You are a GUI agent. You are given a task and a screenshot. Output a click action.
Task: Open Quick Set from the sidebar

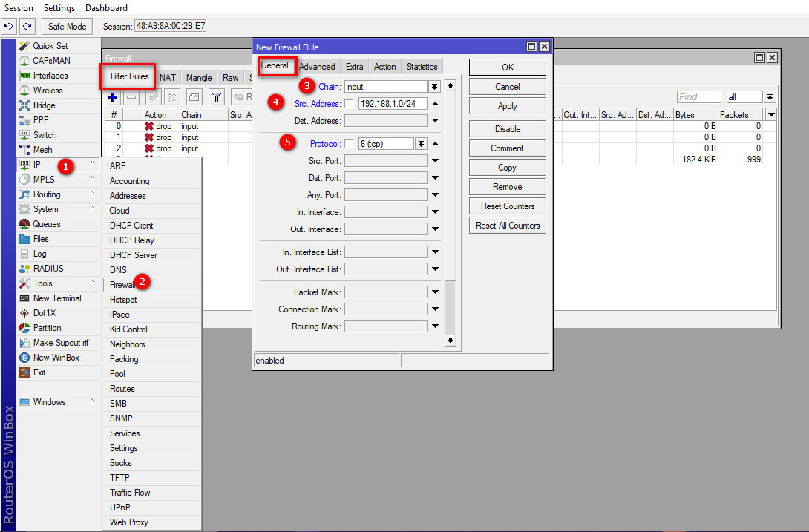click(x=50, y=46)
